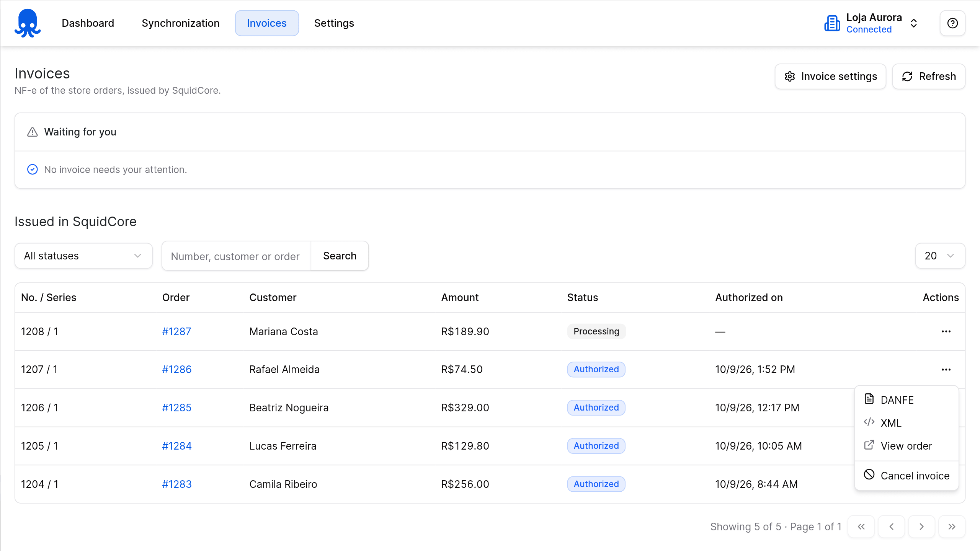The height and width of the screenshot is (551, 980).
Task: Click the blue check circle icon
Action: pyautogui.click(x=33, y=170)
